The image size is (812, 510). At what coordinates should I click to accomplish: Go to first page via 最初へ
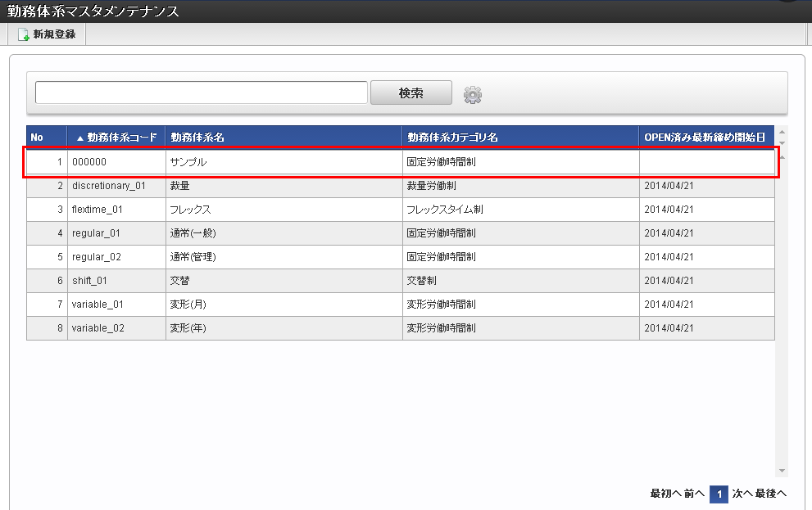665,494
